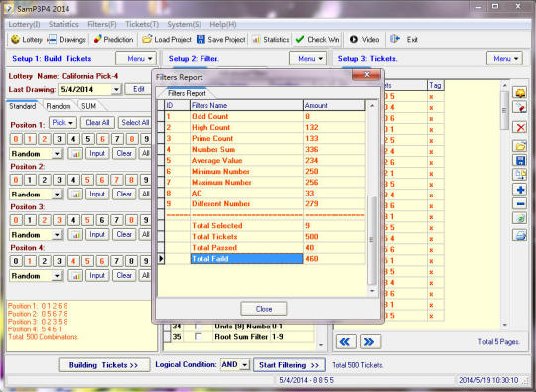
Task: Click the yellow bell icon in tickets sidebar
Action: [520, 93]
